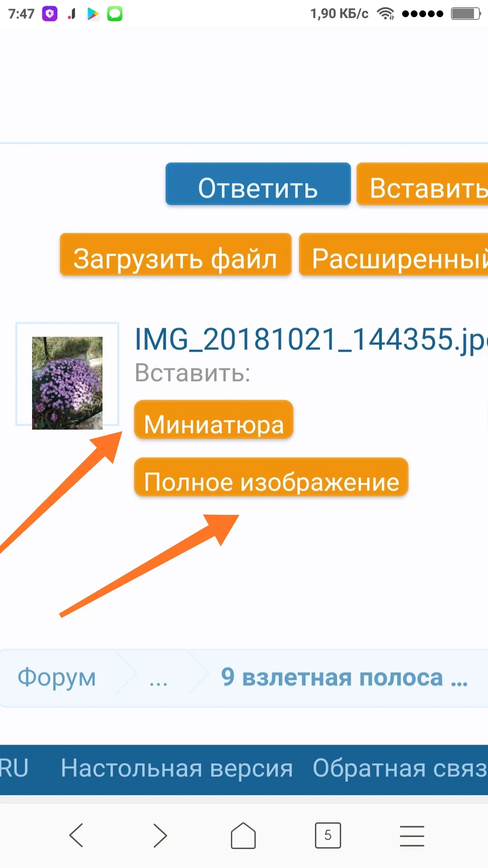The height and width of the screenshot is (868, 488).
Task: Tap the Wi-Fi status icon
Action: (385, 14)
